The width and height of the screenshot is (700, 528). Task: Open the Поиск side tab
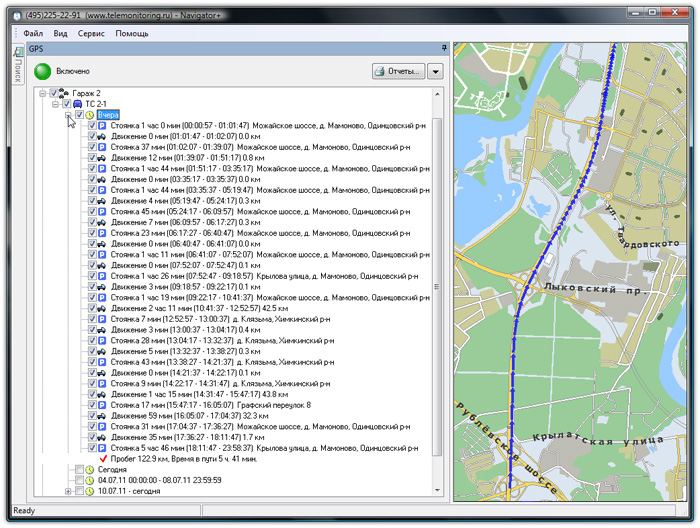click(16, 67)
